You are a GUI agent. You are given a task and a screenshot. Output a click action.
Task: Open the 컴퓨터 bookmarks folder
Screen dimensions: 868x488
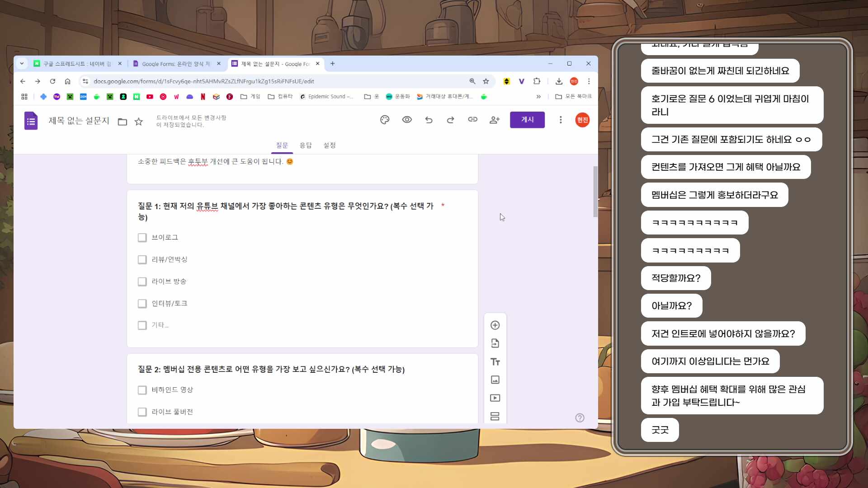280,97
